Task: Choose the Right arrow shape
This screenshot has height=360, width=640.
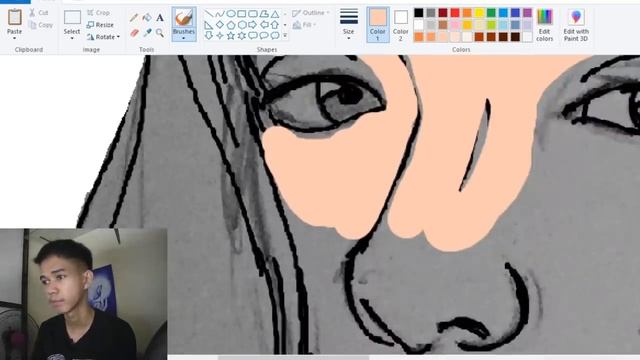Action: pyautogui.click(x=253, y=25)
